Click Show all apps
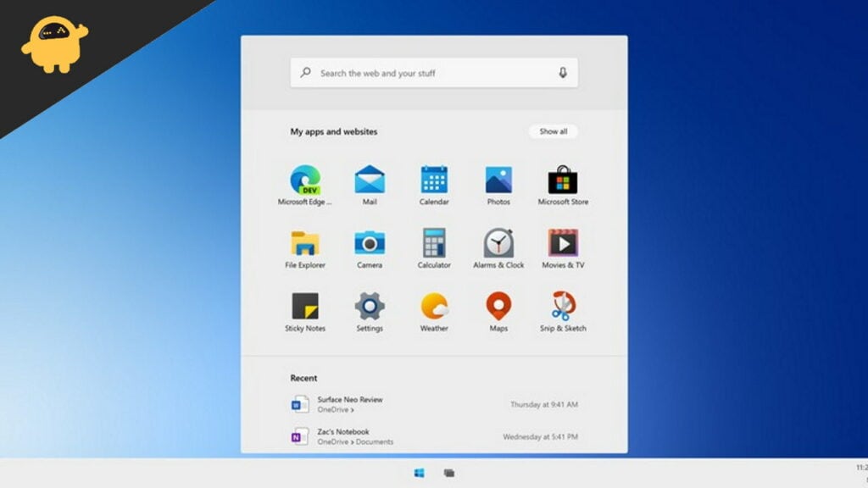Screen dimensions: 868x488 [x=553, y=131]
